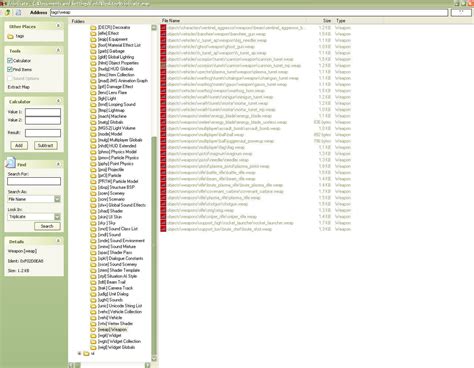Open the Damage Effect folder

click(x=112, y=87)
